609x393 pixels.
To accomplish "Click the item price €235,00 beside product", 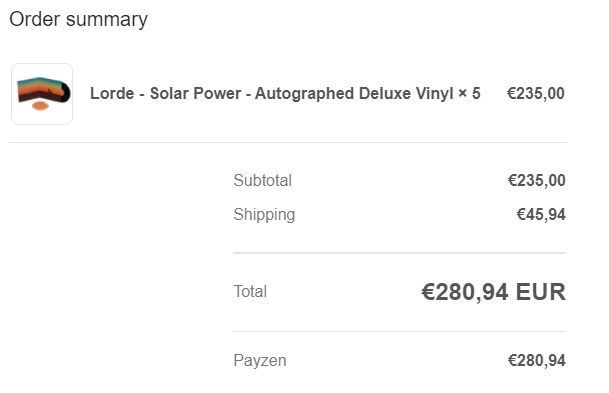I will point(536,94).
